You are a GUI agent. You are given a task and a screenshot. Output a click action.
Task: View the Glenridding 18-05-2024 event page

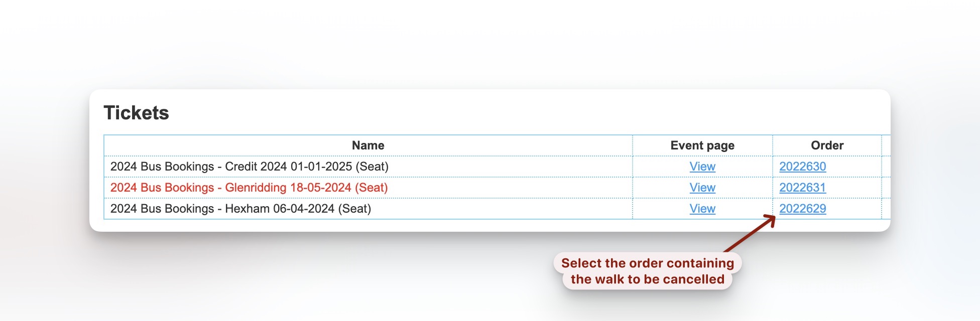pyautogui.click(x=701, y=187)
